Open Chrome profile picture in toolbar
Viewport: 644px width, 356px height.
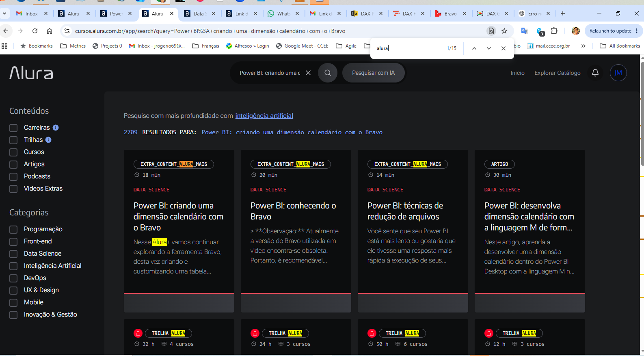pyautogui.click(x=575, y=31)
